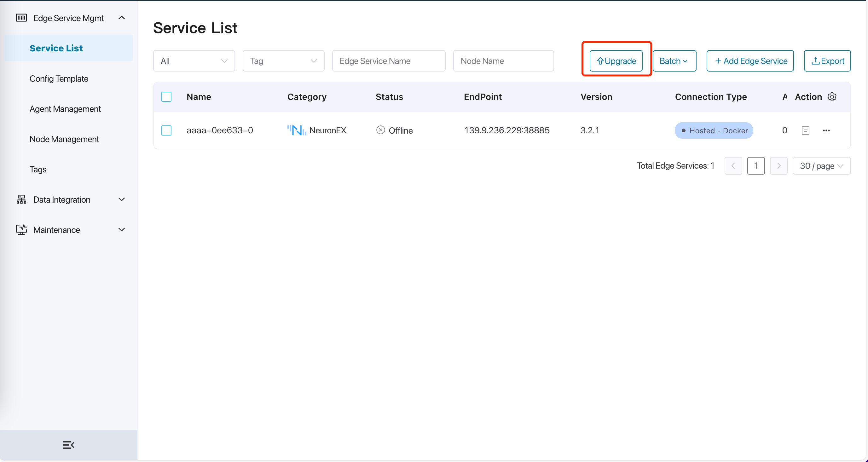Focus the Edge Service Name search field
Image resolution: width=868 pixels, height=462 pixels.
[389, 61]
